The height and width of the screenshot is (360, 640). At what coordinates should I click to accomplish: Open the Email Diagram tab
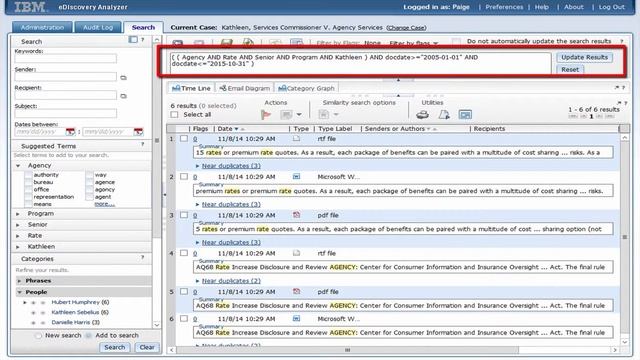[x=244, y=88]
